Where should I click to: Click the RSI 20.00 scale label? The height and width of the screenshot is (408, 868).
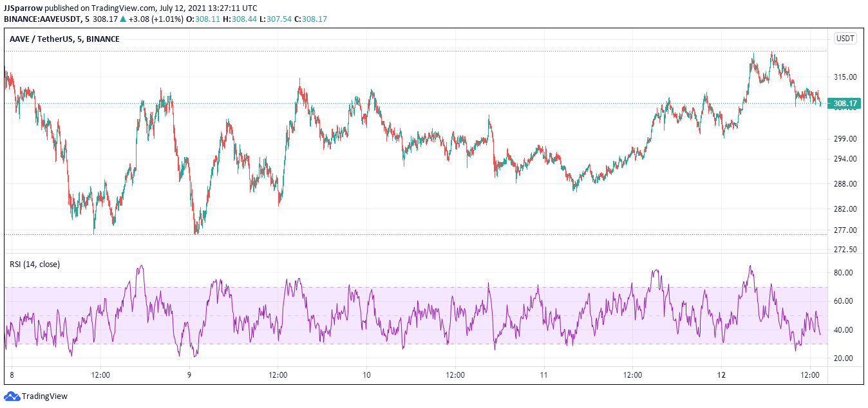point(844,358)
